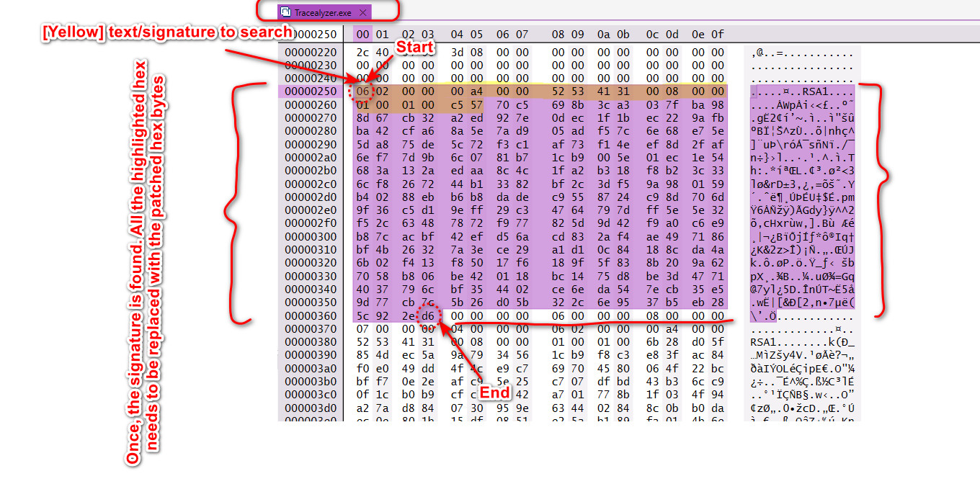Screen dimensions: 980x502
Task: Select byte 52 in row 00000250
Action: point(558,91)
